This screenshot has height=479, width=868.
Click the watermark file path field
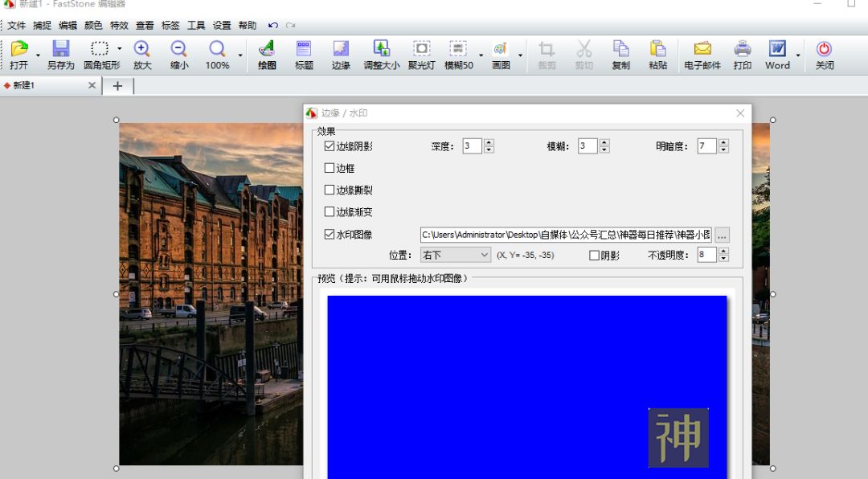pyautogui.click(x=566, y=235)
